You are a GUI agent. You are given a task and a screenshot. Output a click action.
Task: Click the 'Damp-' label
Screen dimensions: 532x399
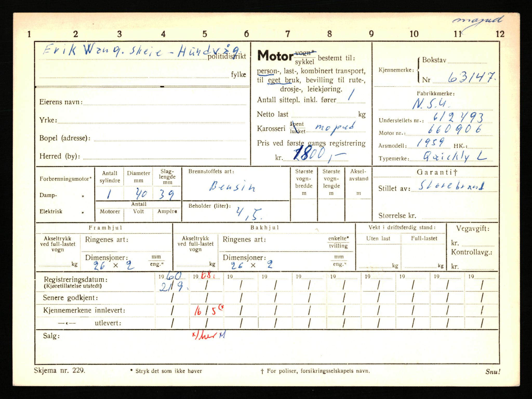point(48,195)
